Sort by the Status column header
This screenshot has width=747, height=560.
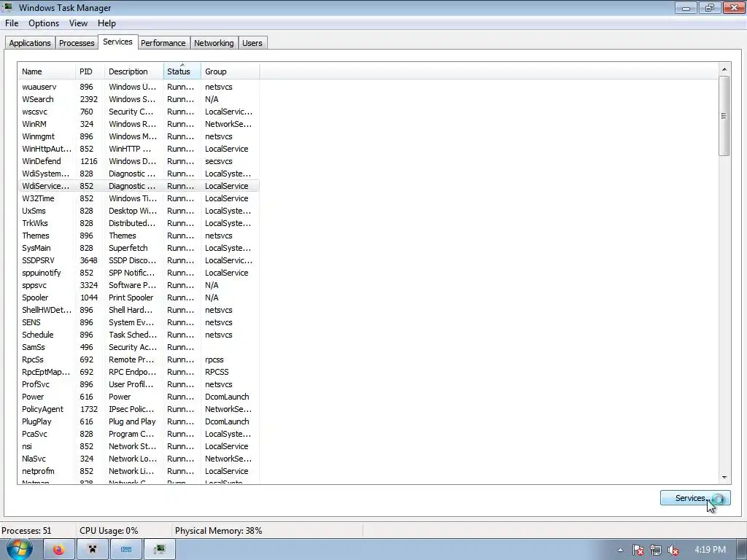tap(182, 71)
